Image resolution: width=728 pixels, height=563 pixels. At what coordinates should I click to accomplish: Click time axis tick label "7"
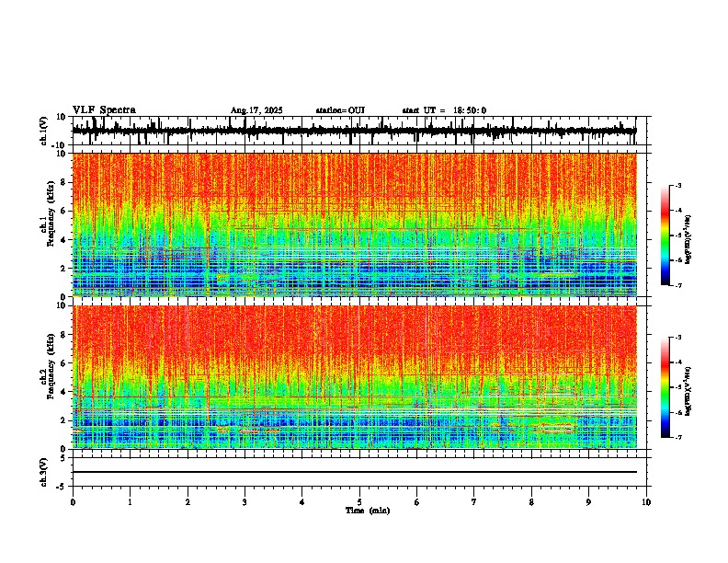(474, 502)
